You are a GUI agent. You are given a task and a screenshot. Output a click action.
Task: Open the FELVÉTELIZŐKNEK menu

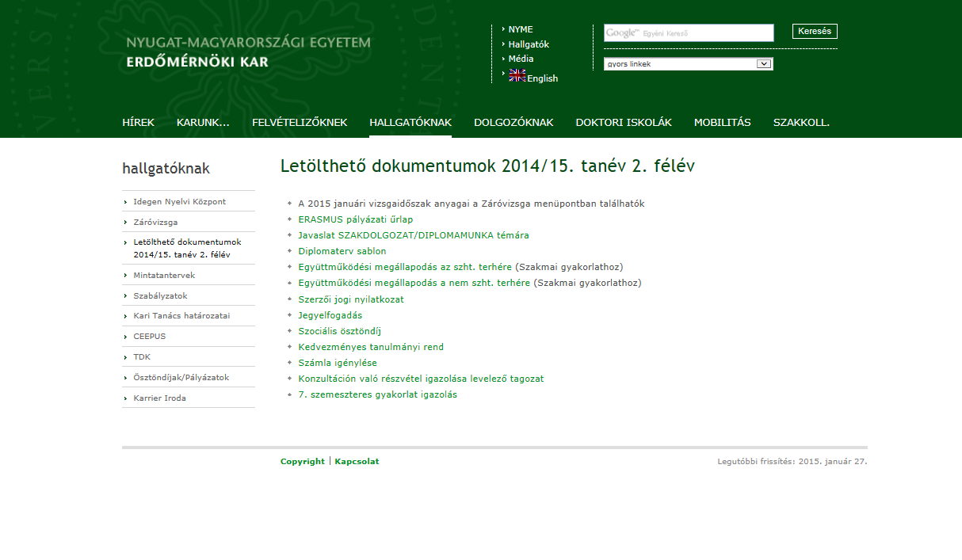click(300, 122)
